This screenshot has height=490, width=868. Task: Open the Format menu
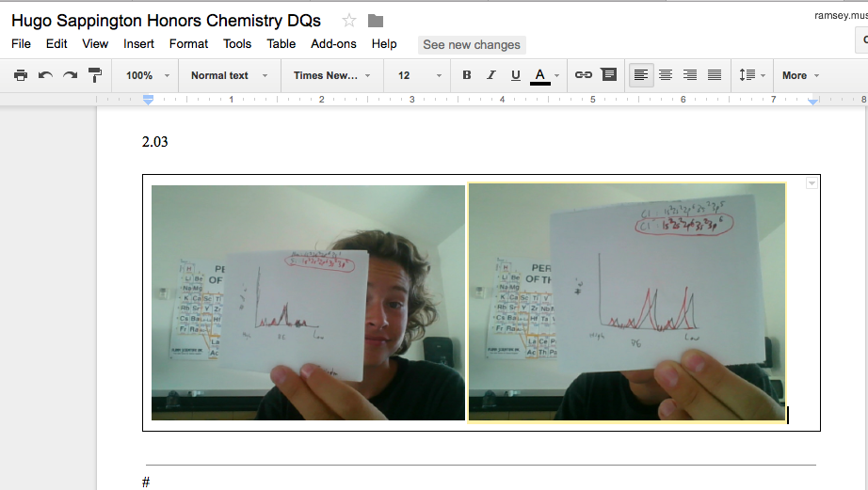click(x=189, y=44)
